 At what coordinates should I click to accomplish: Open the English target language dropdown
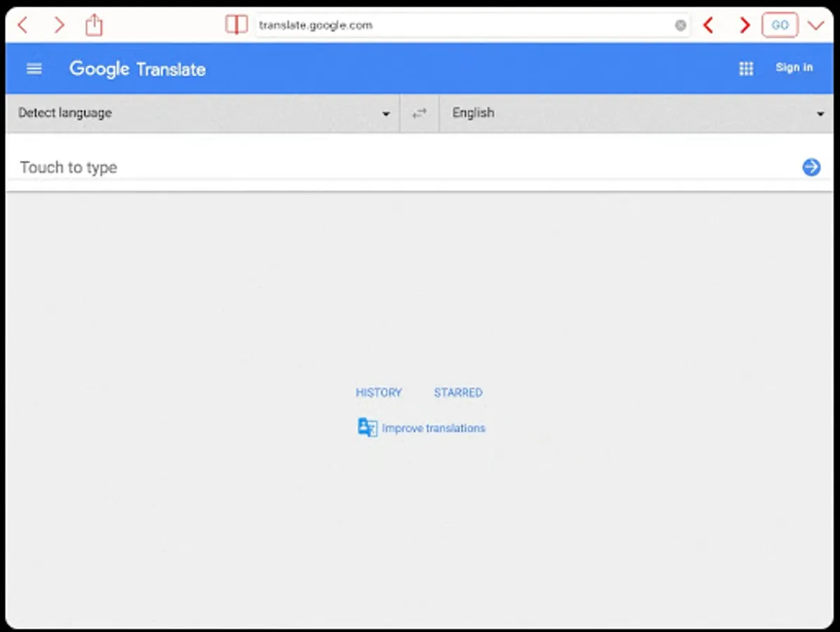pos(636,113)
